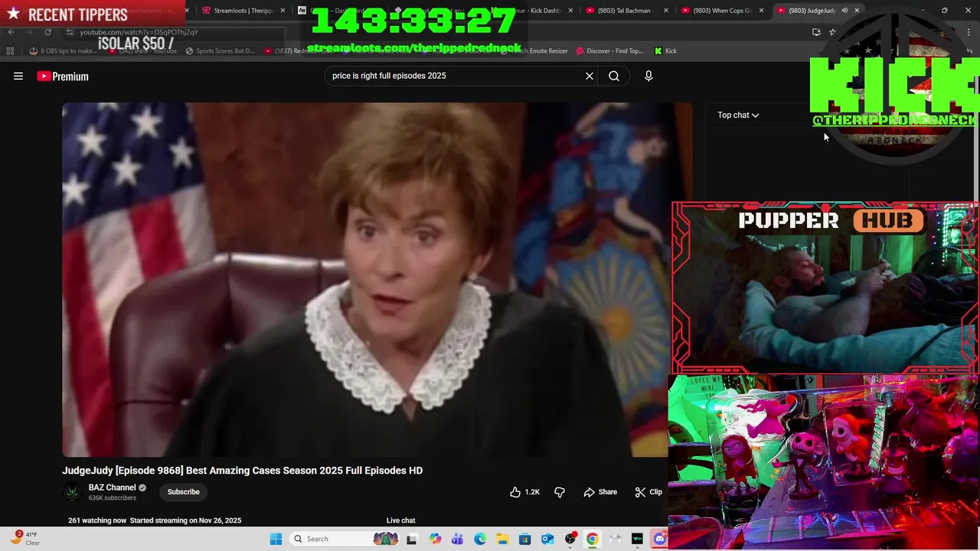Screen dimensions: 980x551
Task: Click the video title text
Action: (242, 471)
